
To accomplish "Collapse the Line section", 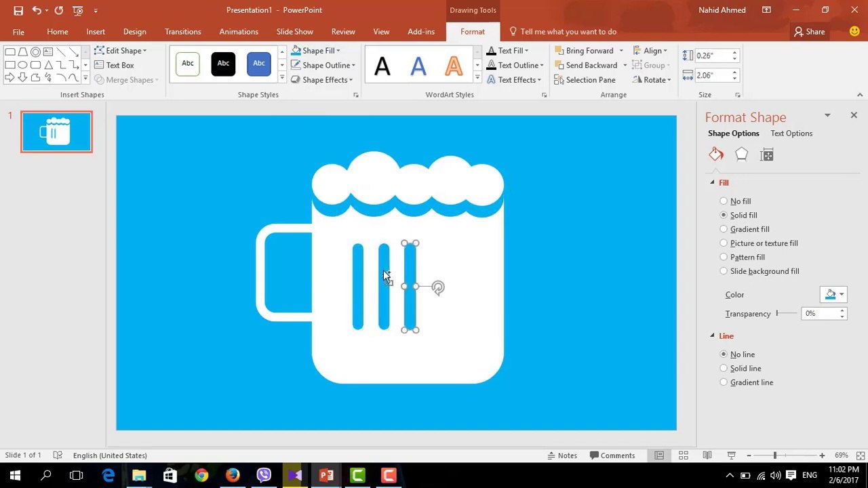I will tap(712, 336).
